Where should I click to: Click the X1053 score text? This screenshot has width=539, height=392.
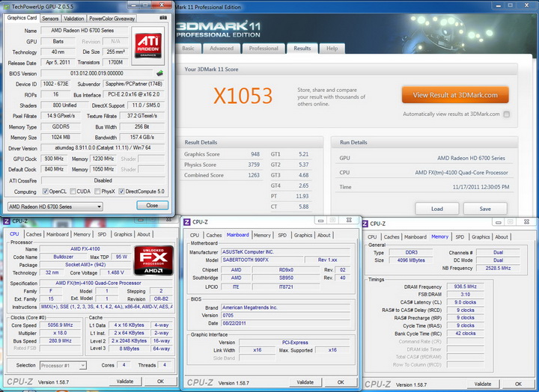point(243,96)
